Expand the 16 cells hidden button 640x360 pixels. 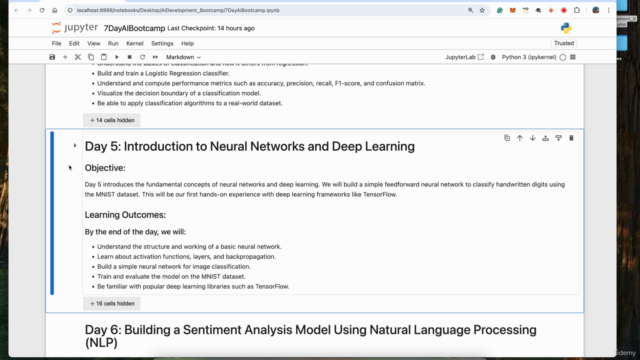click(x=112, y=304)
